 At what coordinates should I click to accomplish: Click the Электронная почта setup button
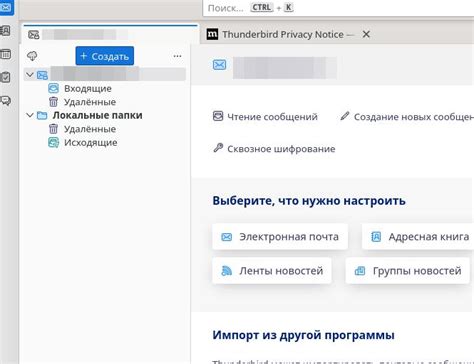pyautogui.click(x=280, y=237)
